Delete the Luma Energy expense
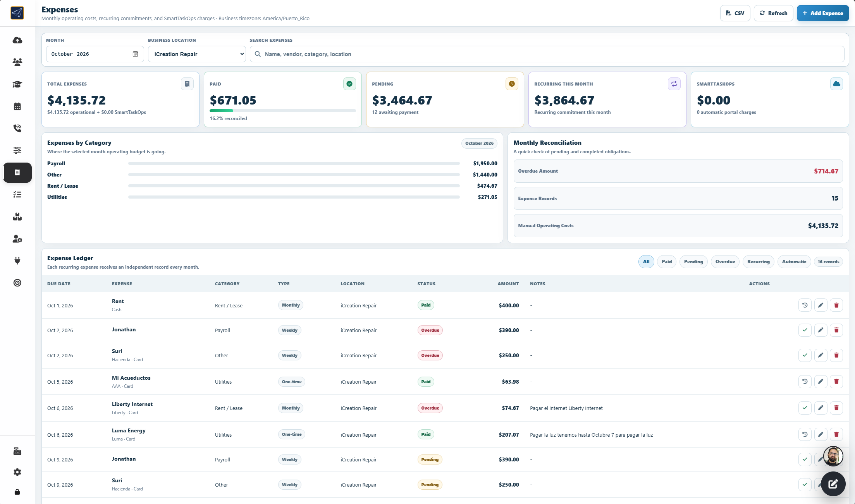The image size is (855, 504). (836, 434)
